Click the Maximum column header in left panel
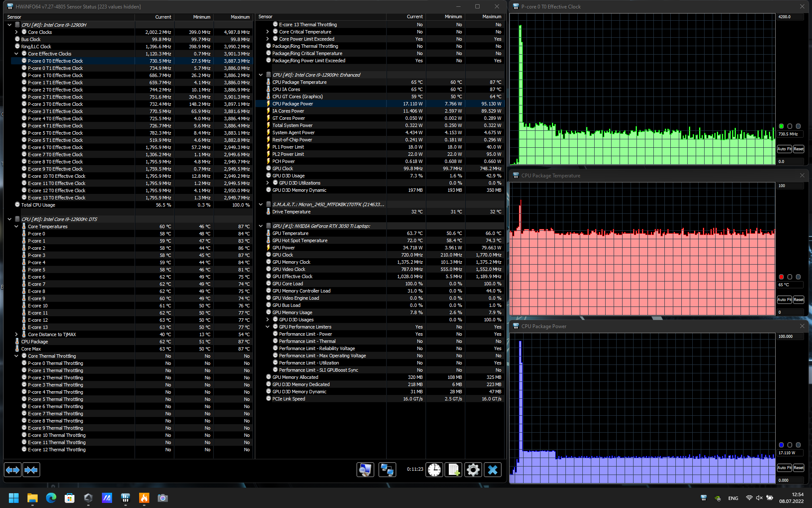 click(x=240, y=17)
